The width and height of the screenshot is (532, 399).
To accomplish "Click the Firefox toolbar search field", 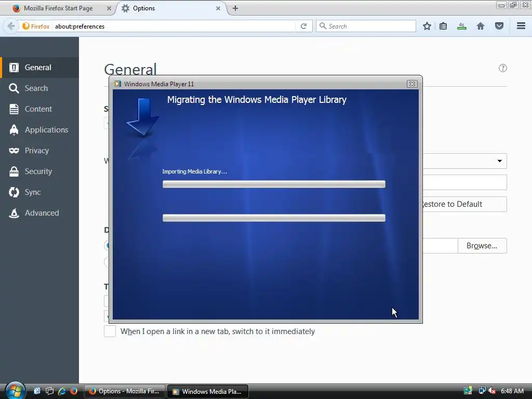I will pos(366,26).
